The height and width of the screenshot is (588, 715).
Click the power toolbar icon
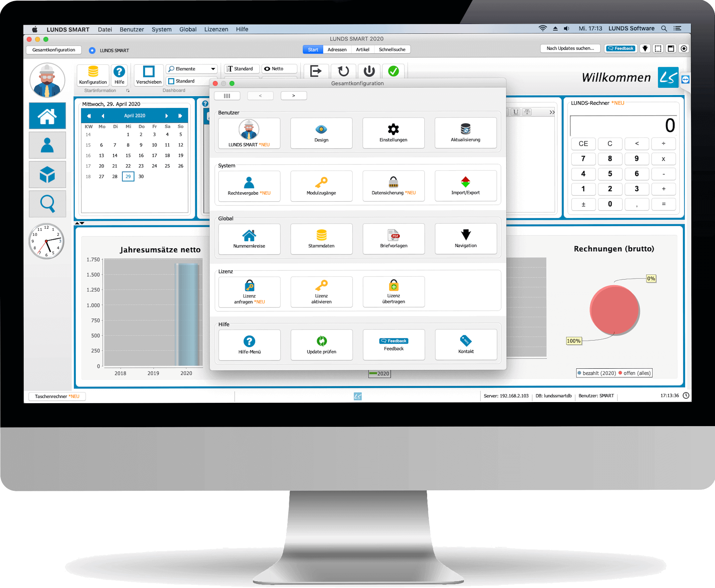click(x=369, y=71)
